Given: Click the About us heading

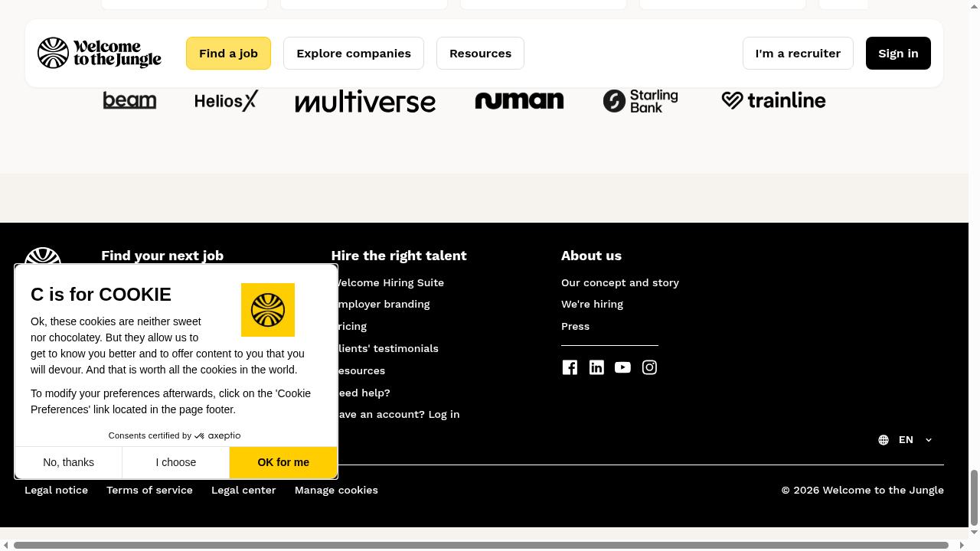Looking at the screenshot, I should click(x=591, y=256).
